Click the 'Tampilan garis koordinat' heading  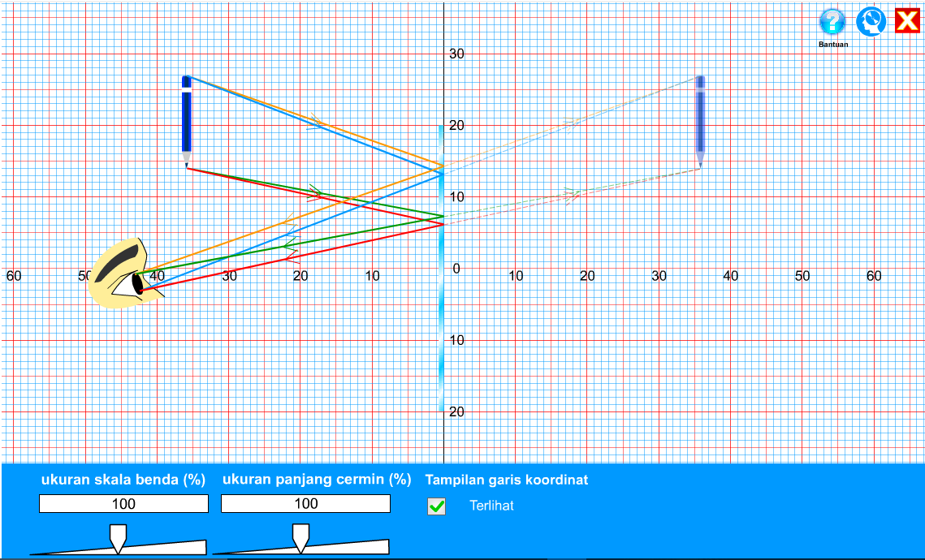[x=507, y=480]
